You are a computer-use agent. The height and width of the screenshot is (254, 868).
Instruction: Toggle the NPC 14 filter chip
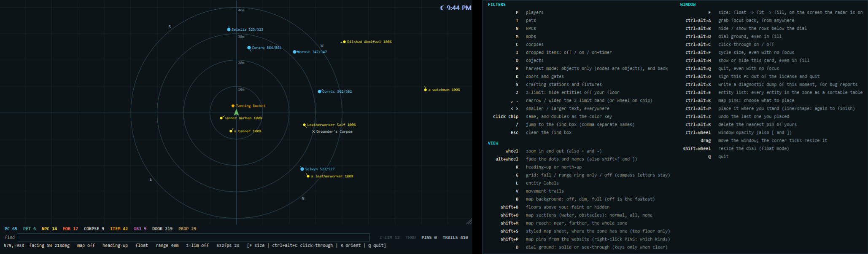pos(49,229)
